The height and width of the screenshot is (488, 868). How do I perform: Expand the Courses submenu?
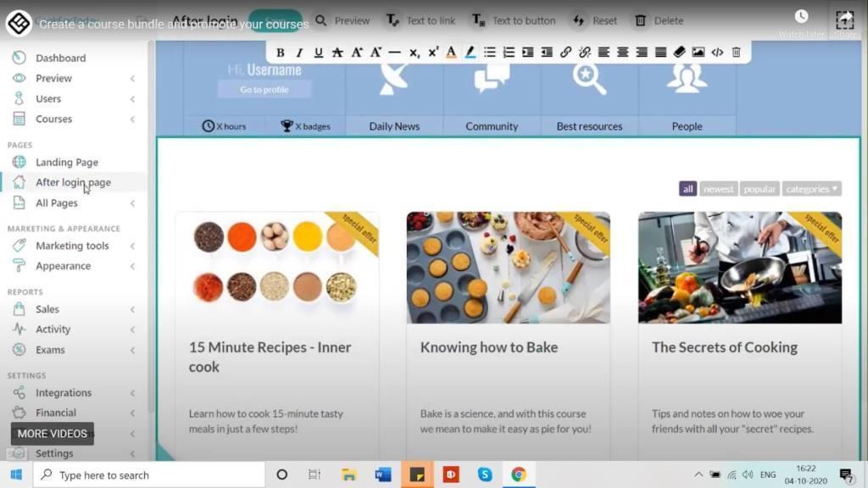tap(133, 119)
